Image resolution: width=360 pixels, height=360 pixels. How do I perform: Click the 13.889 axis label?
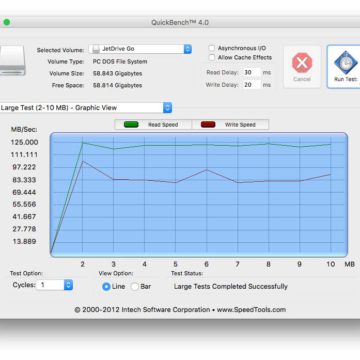24,241
